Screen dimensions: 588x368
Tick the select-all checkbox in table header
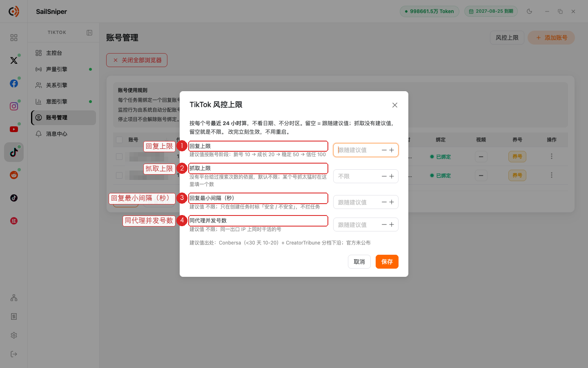[x=119, y=140]
